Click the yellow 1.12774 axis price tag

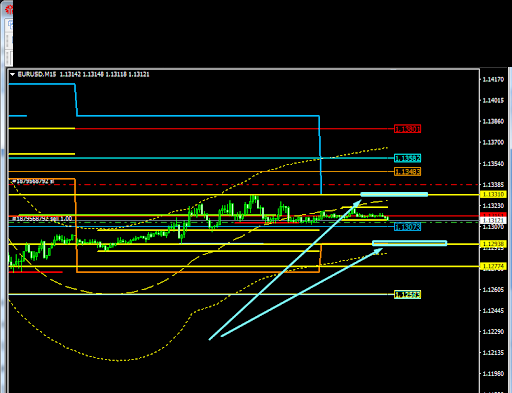(x=493, y=266)
